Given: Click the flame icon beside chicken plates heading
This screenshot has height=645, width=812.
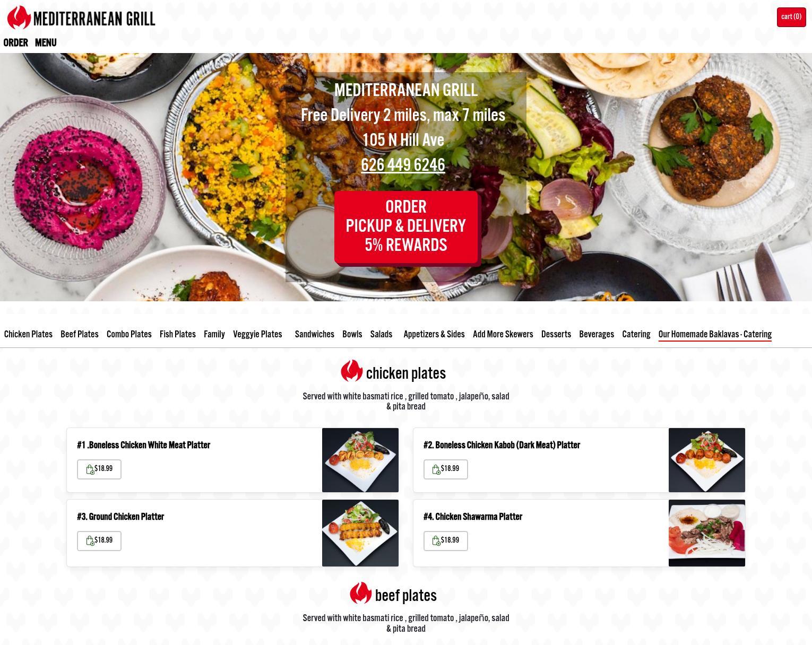Looking at the screenshot, I should coord(351,371).
